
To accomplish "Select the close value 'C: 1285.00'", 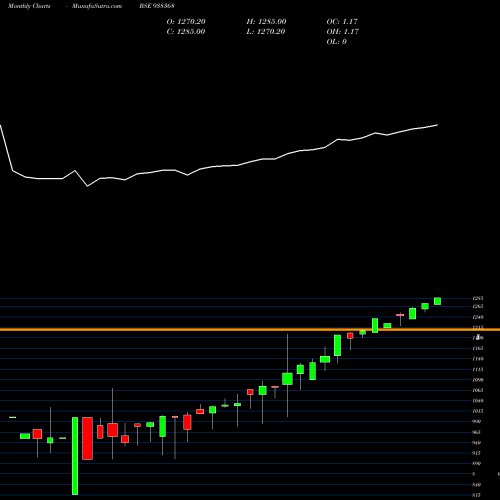I will tap(186, 32).
